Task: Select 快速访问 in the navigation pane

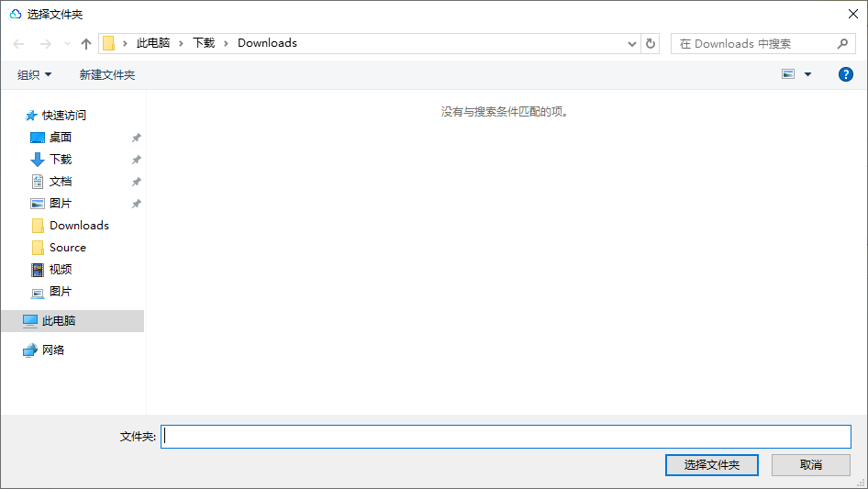Action: pos(64,116)
